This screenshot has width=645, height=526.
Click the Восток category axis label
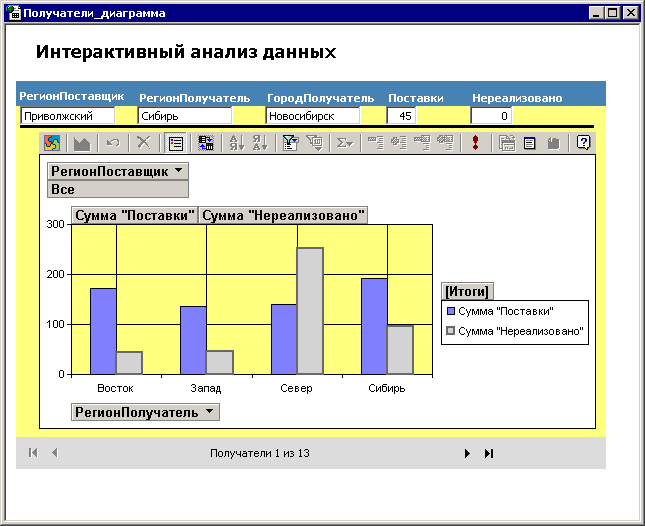(115, 388)
